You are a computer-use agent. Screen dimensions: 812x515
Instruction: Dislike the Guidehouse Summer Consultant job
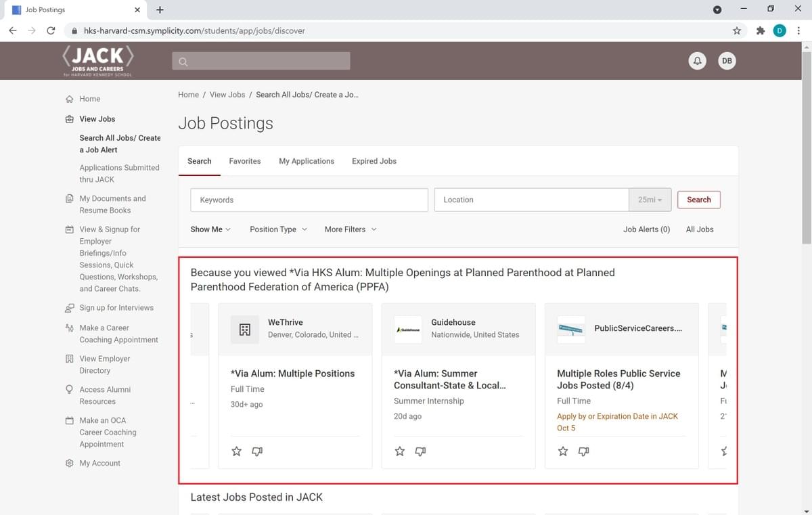(420, 451)
